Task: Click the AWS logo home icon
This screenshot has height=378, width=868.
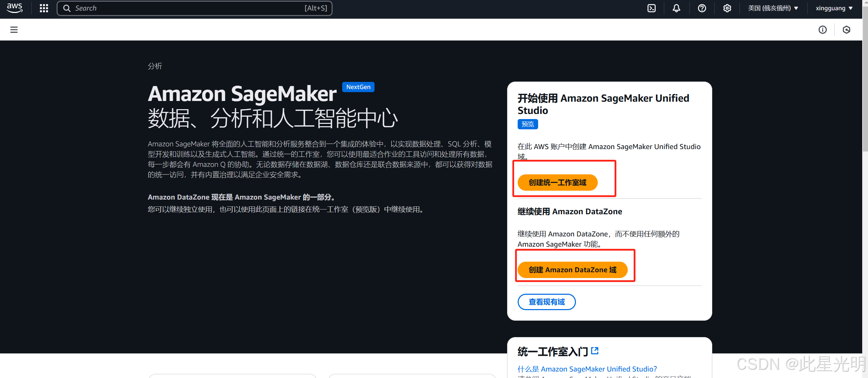Action: (15, 8)
